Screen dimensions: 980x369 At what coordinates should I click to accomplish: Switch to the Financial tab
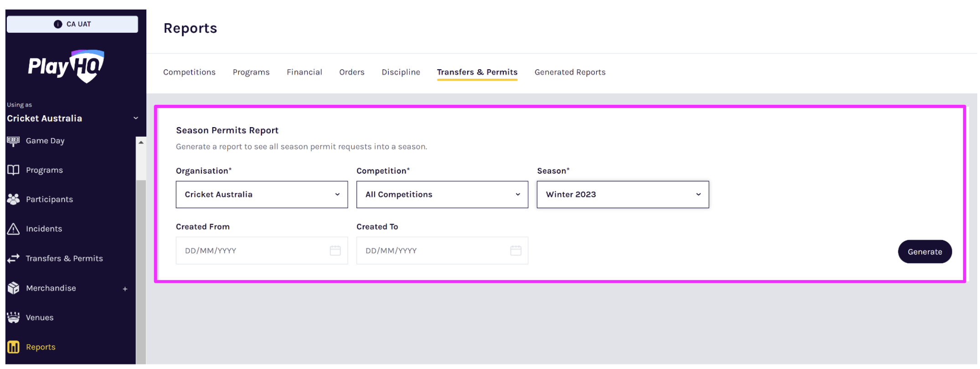point(304,72)
